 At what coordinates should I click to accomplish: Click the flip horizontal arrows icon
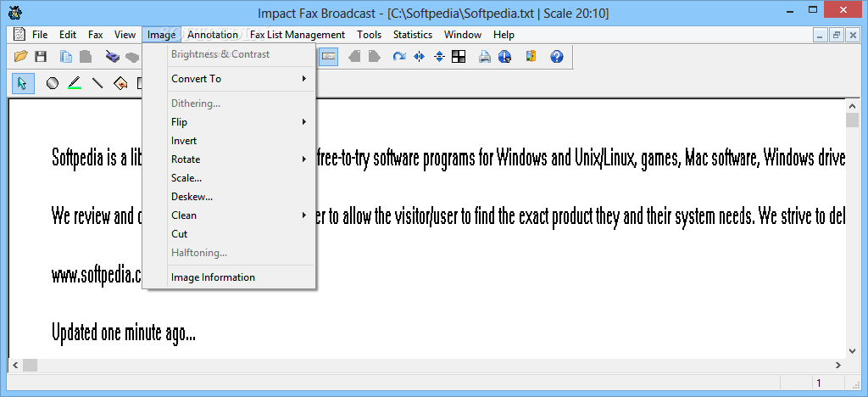coord(419,57)
